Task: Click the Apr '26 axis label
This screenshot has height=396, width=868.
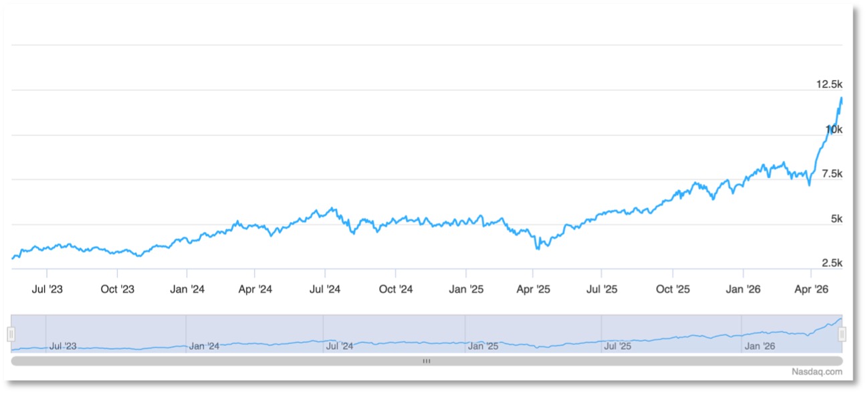Action: [811, 289]
